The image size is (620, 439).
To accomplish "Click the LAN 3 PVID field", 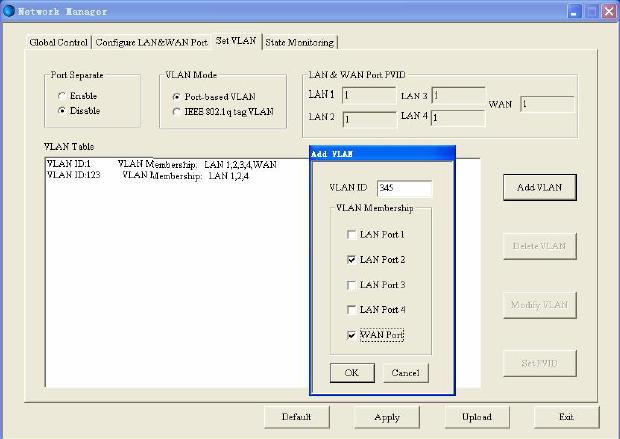I will point(458,95).
